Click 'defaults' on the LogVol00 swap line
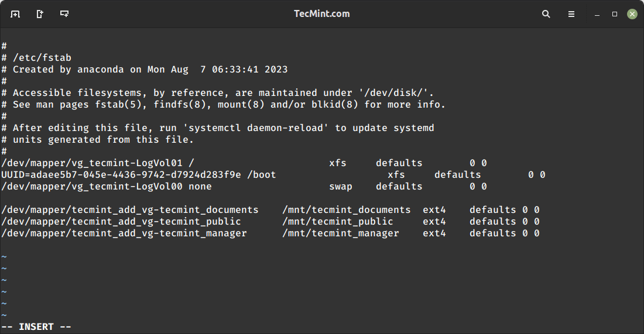The image size is (644, 334). coord(399,187)
